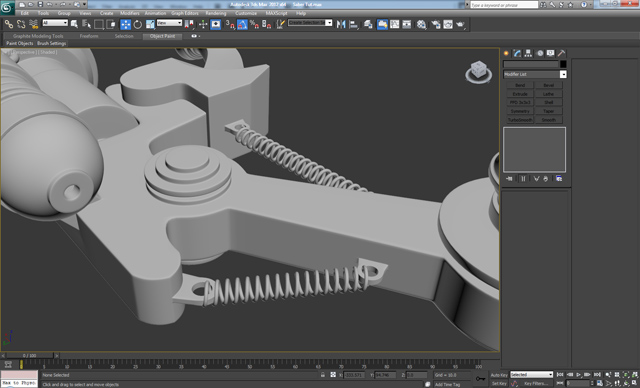
Task: Open the Help dropdown arrow in title bar
Action: click(591, 4)
